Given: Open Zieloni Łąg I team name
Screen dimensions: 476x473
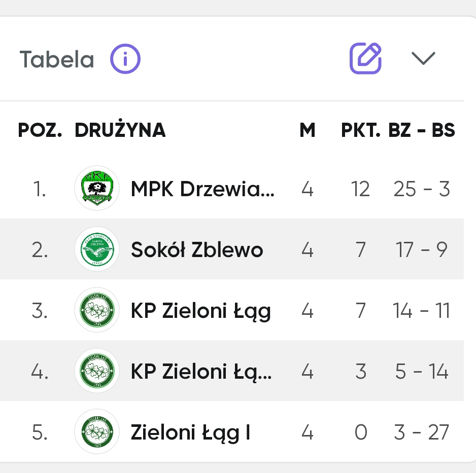Looking at the screenshot, I should pos(190,432).
